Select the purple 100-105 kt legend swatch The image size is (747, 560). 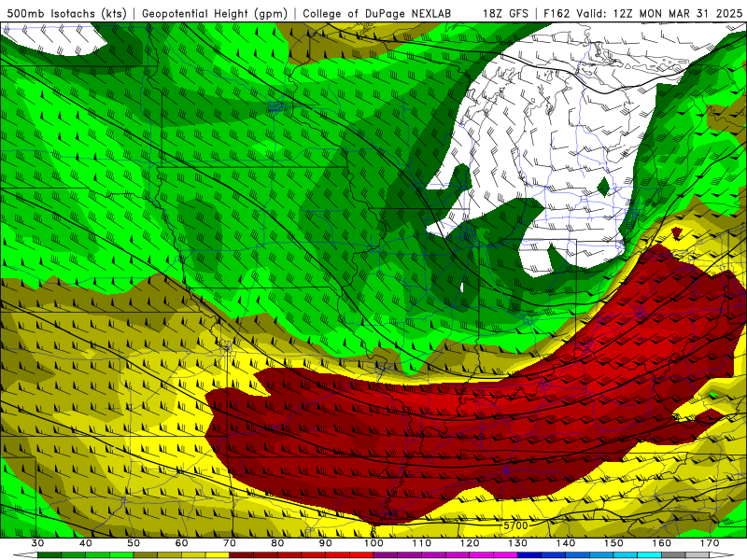(386, 554)
